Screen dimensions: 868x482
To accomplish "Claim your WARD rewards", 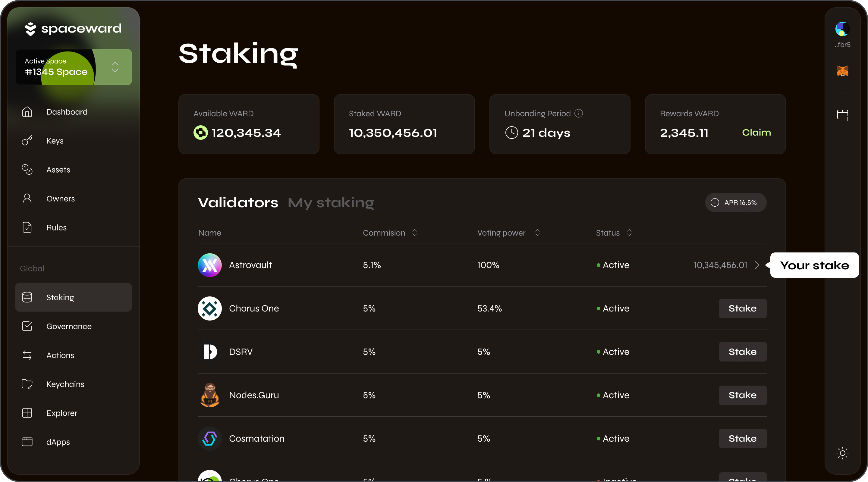I will click(756, 132).
